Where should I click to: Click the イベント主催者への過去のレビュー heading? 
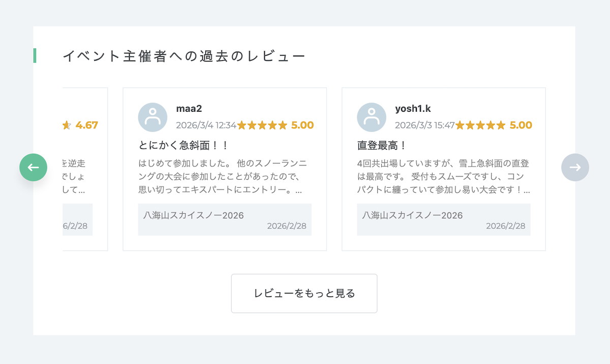[x=184, y=56]
